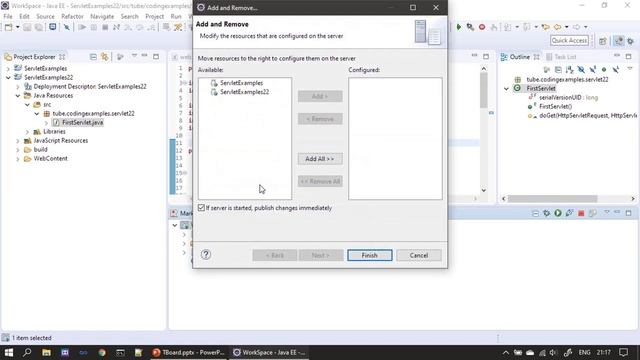Collapse FirstServlet class in Outline
The image size is (640, 360).
tap(507, 89)
